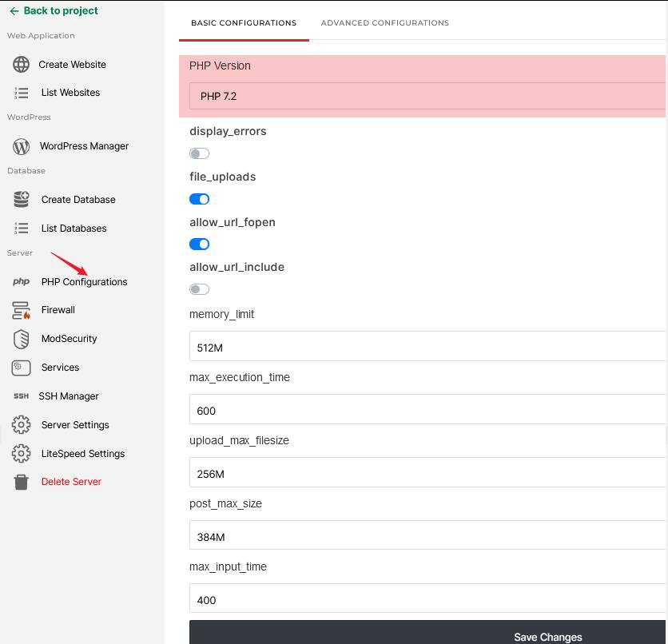
Task: Open SSH Manager link
Action: tap(69, 396)
